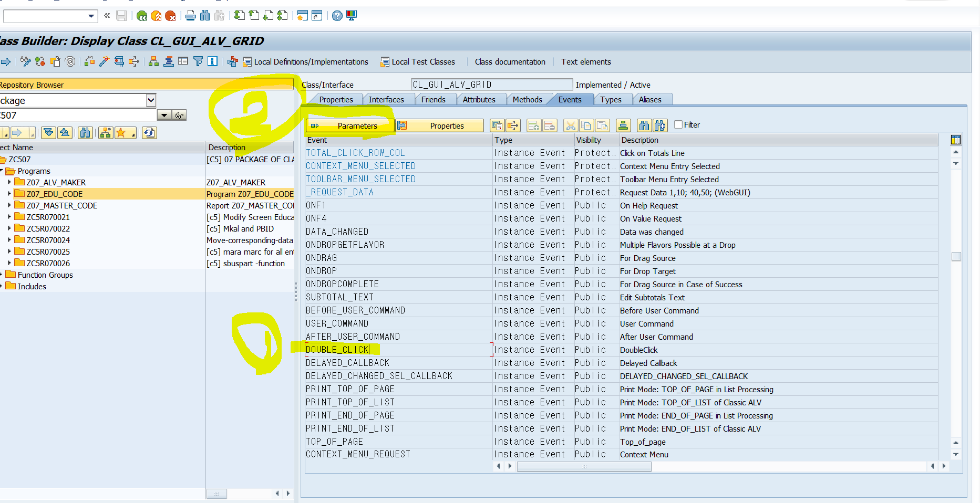Click the TOTAL_CLICK_ROW_COL event link
Screen dimensions: 980x503
tap(355, 153)
